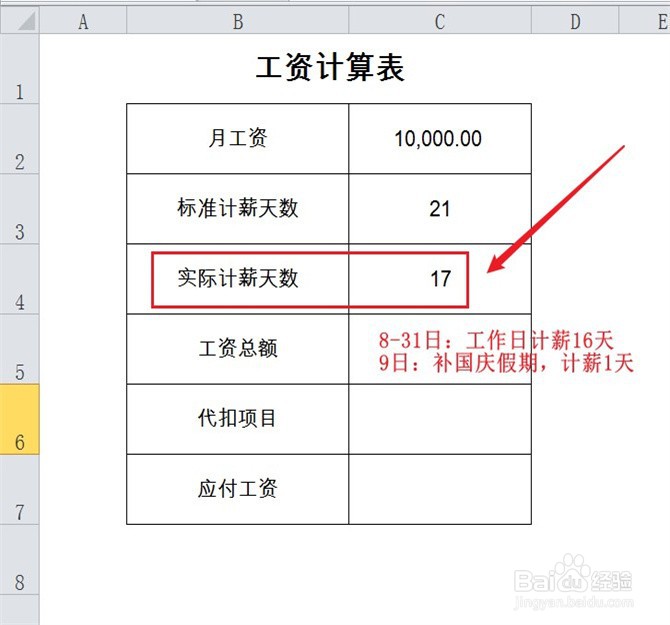Click the title 工资计算表
Image resolution: width=670 pixels, height=625 pixels.
(x=329, y=67)
